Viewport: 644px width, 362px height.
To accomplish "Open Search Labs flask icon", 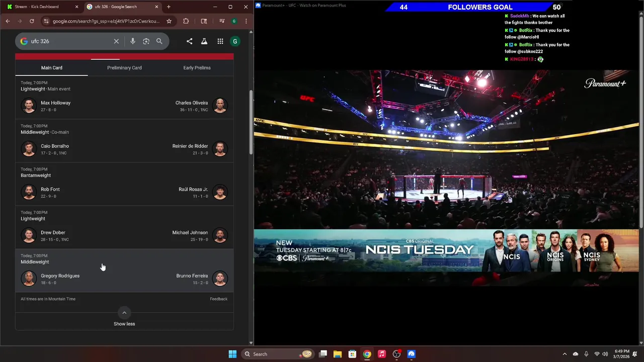I will (x=204, y=41).
